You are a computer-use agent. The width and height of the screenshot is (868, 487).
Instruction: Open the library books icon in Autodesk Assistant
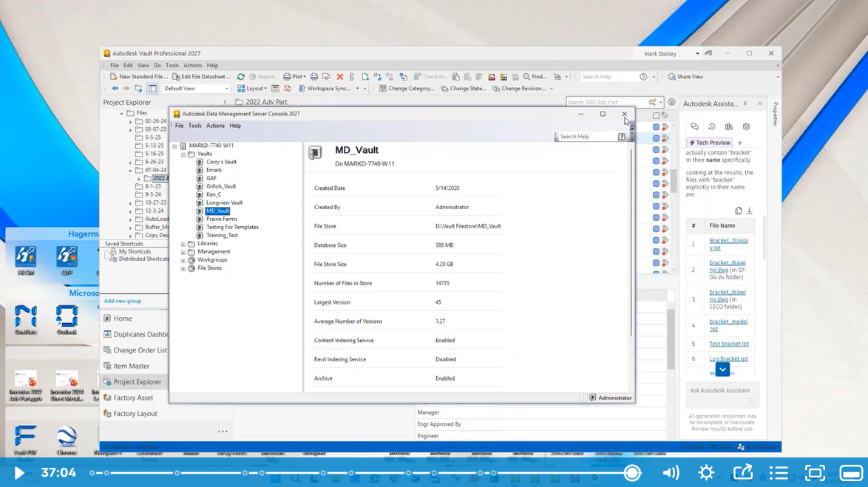pyautogui.click(x=729, y=126)
